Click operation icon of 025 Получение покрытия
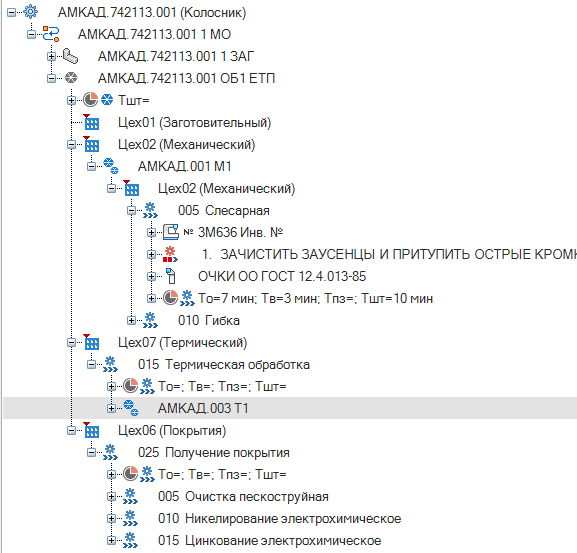Viewport: 577px width, 553px height. [x=110, y=452]
